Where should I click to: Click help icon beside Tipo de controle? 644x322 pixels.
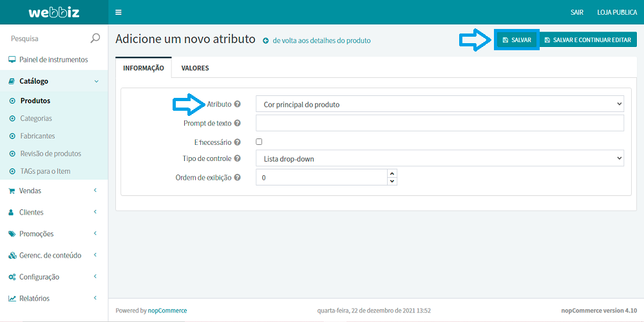(x=238, y=158)
